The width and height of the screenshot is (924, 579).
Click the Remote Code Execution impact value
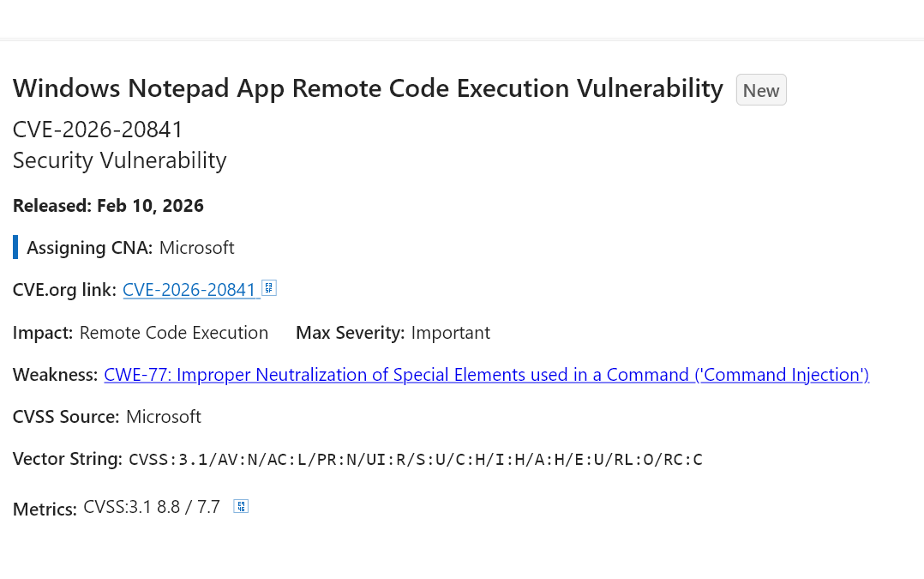(173, 333)
